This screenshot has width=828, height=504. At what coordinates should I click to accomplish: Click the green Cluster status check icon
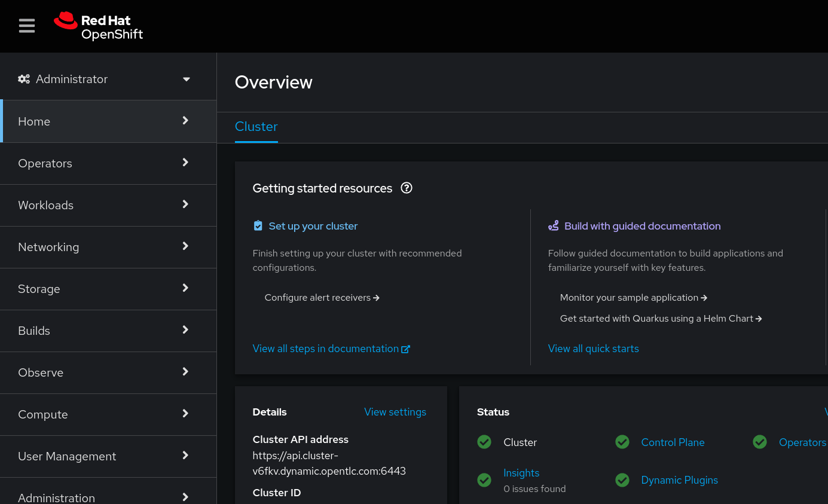[x=484, y=442]
